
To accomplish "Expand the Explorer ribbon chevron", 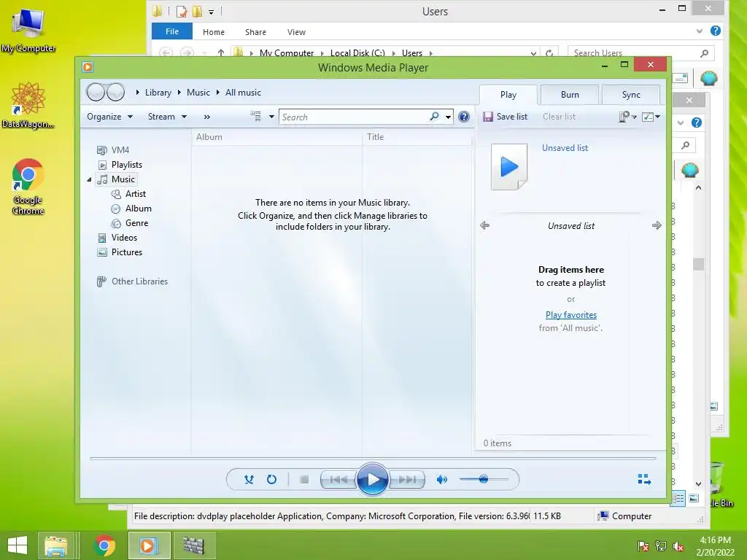I will [700, 31].
